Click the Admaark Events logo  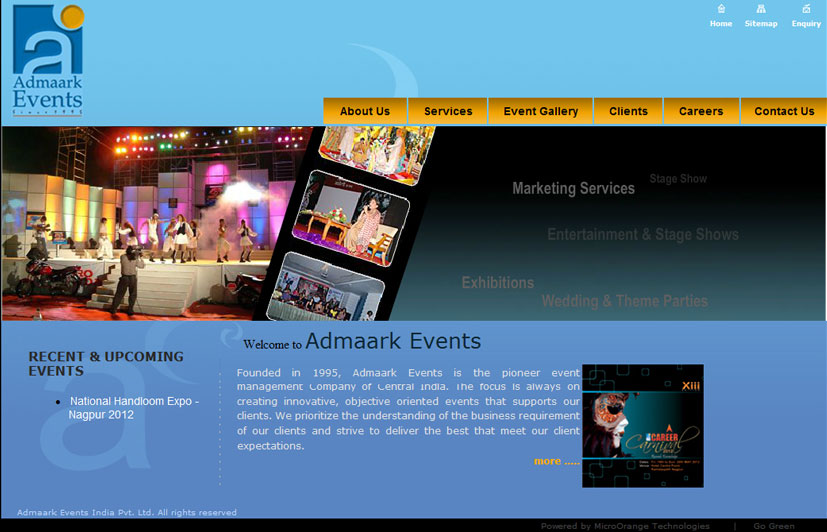(48, 60)
